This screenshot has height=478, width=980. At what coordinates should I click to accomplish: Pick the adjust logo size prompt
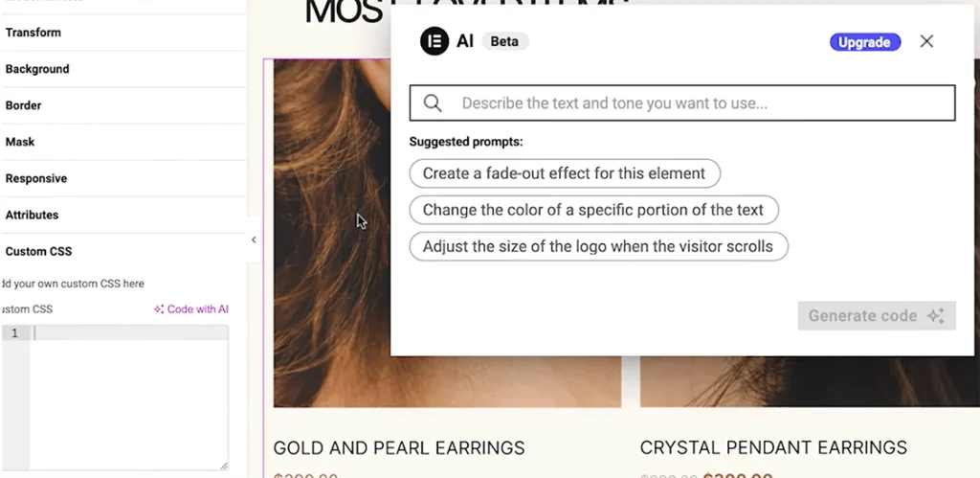point(599,246)
